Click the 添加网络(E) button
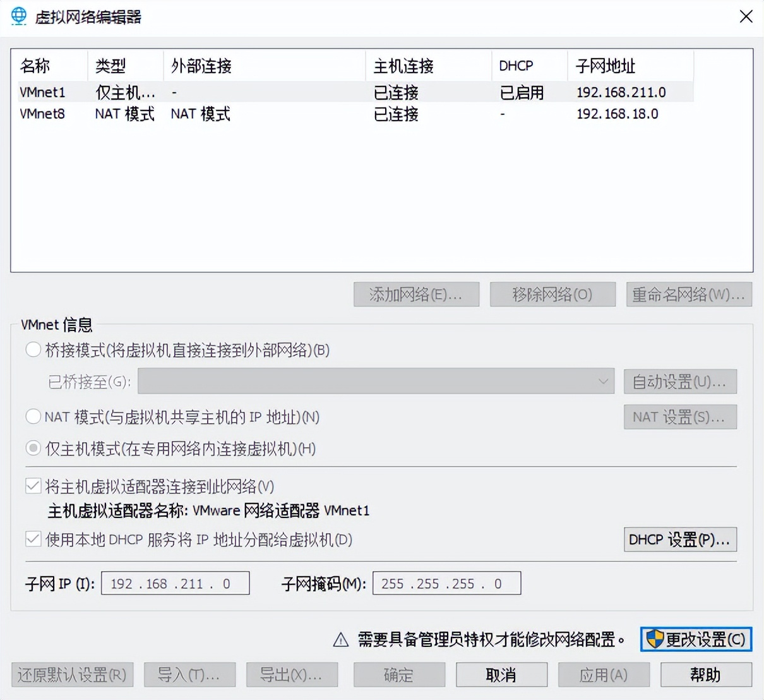 coord(415,294)
